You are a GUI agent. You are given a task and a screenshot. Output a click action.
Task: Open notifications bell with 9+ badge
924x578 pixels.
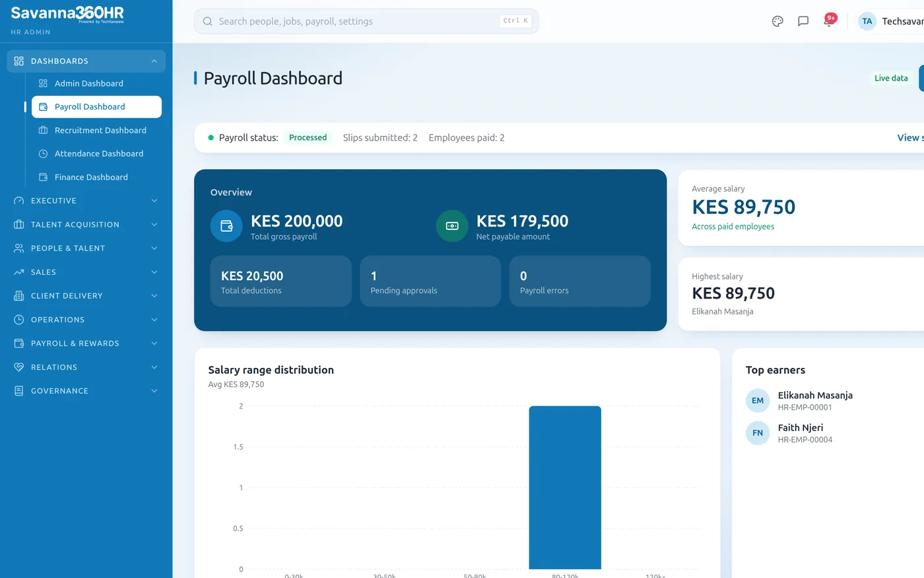point(829,20)
